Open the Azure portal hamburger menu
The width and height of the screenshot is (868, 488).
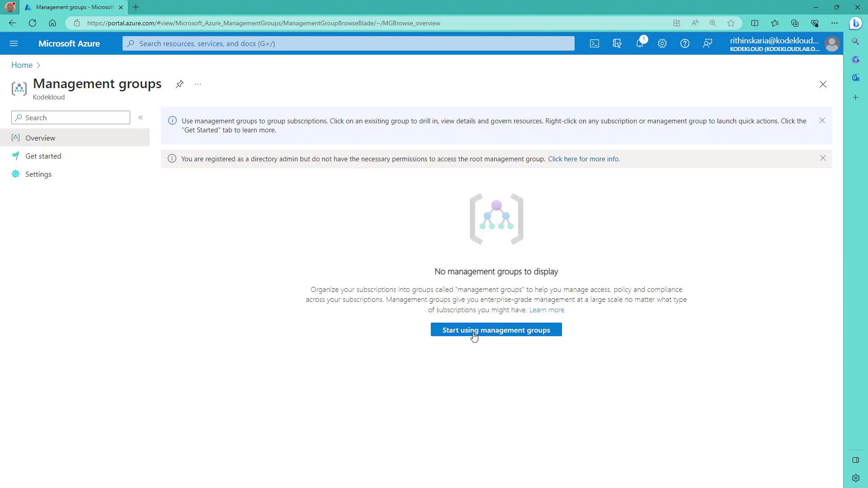(14, 43)
